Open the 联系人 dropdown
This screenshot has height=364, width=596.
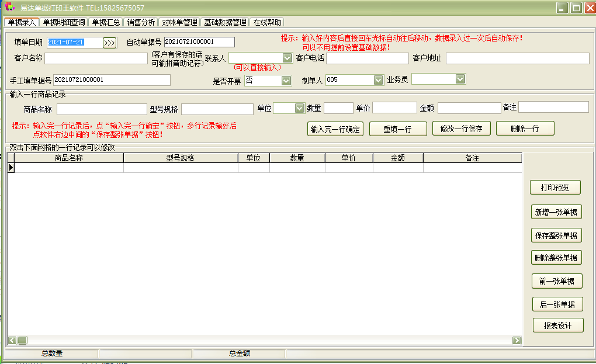286,57
